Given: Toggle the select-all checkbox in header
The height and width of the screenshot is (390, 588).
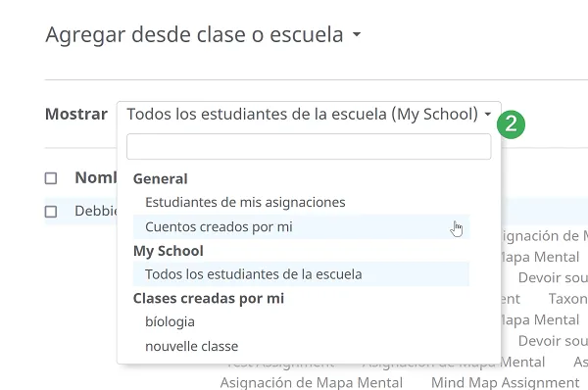Looking at the screenshot, I should [x=51, y=178].
